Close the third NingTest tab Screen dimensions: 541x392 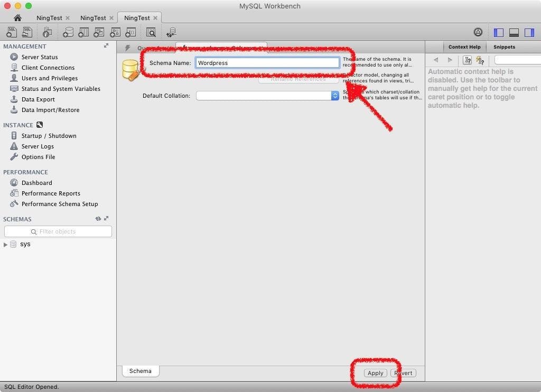(x=155, y=18)
